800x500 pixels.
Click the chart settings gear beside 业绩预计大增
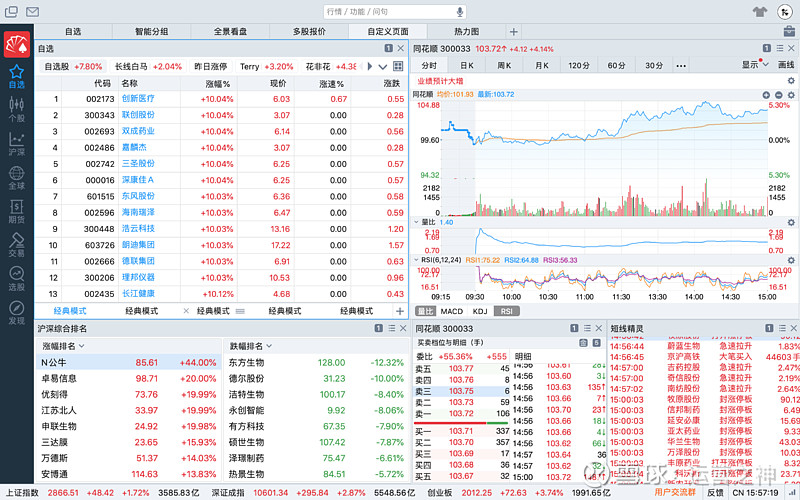click(791, 81)
